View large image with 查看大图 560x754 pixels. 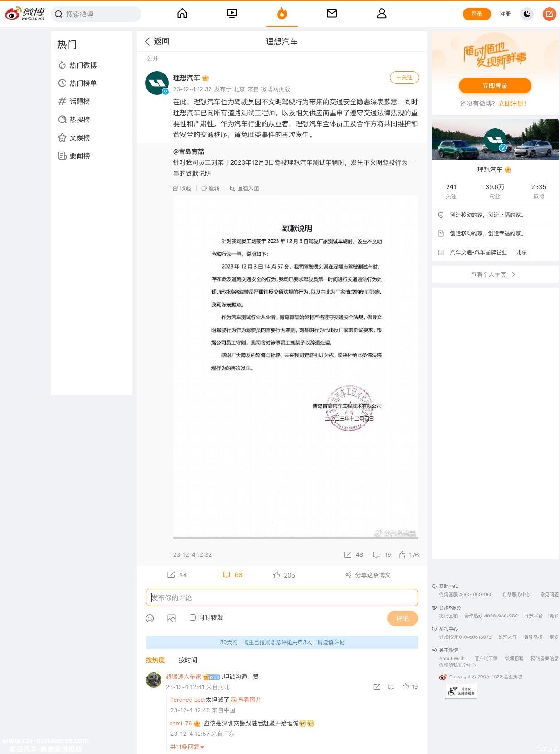pos(244,188)
